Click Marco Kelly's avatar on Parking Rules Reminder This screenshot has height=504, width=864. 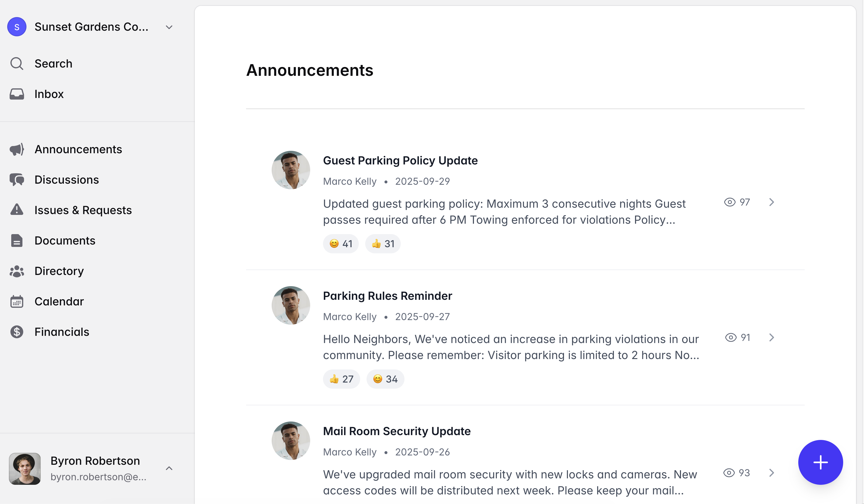pos(291,305)
